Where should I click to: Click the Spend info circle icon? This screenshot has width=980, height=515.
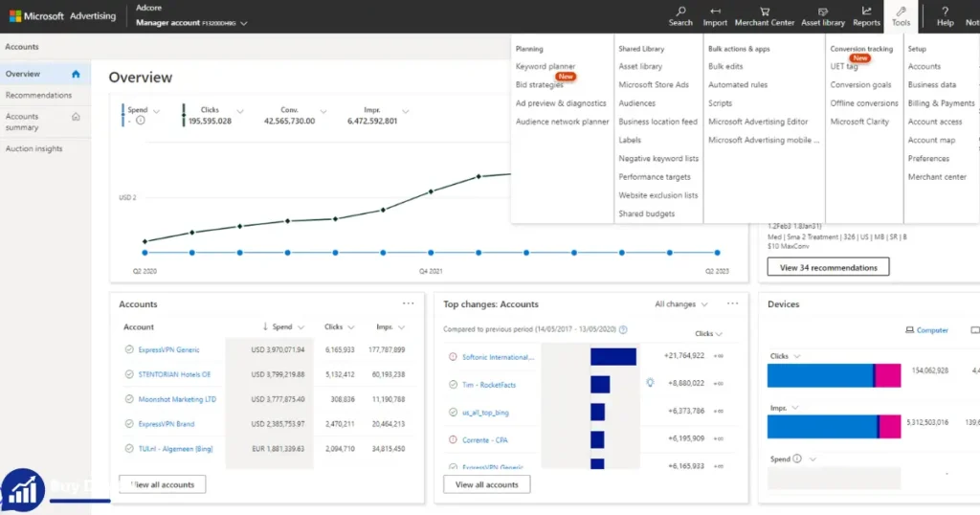141,120
